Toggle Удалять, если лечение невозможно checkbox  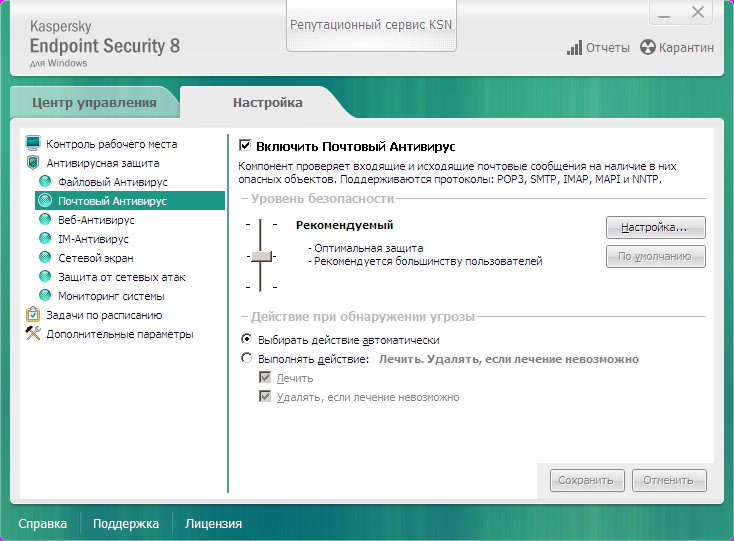265,396
